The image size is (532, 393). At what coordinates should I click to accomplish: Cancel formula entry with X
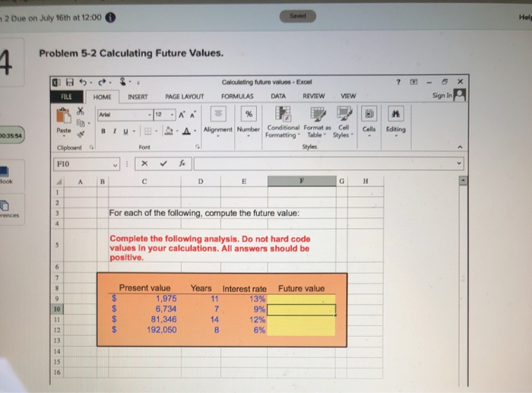pyautogui.click(x=144, y=163)
